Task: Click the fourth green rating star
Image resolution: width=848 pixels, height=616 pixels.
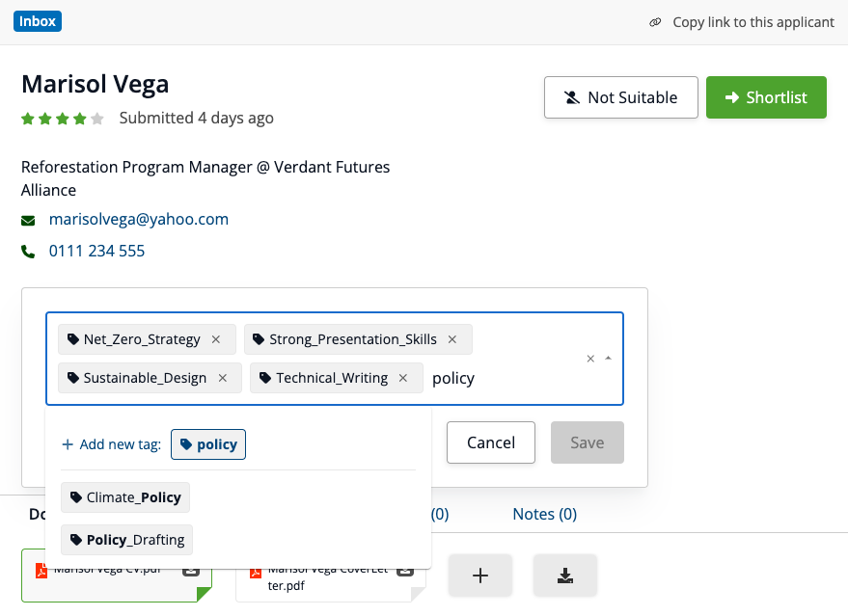Action: click(x=80, y=119)
